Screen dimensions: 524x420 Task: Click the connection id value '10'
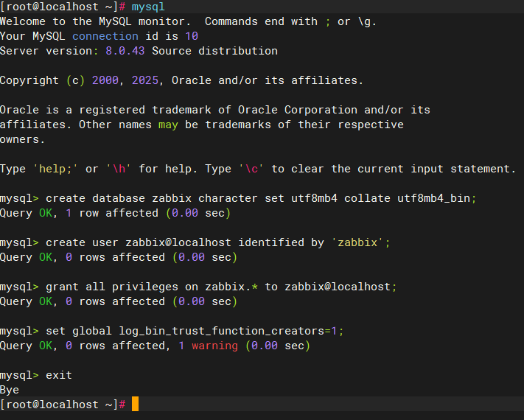tap(192, 36)
